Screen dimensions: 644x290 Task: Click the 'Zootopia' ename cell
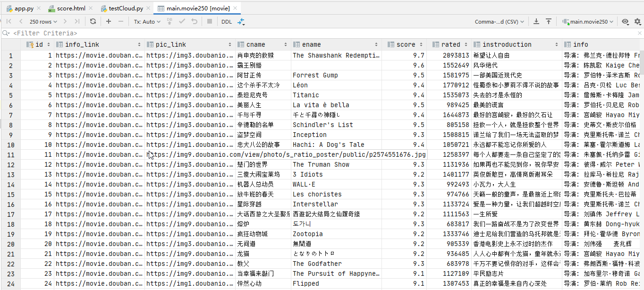(336, 234)
